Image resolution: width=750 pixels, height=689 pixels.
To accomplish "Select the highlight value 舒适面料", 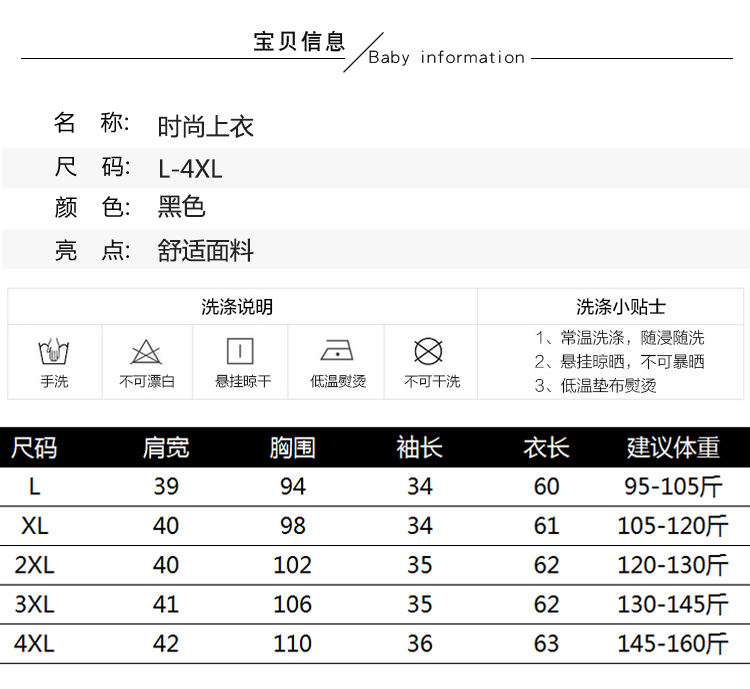I will click(x=206, y=251).
